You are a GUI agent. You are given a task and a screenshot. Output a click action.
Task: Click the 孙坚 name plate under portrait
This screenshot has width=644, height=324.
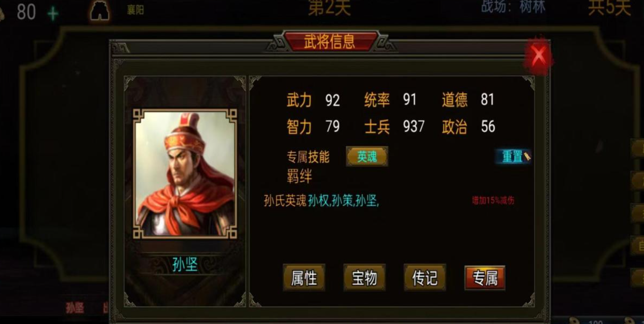pos(185,265)
